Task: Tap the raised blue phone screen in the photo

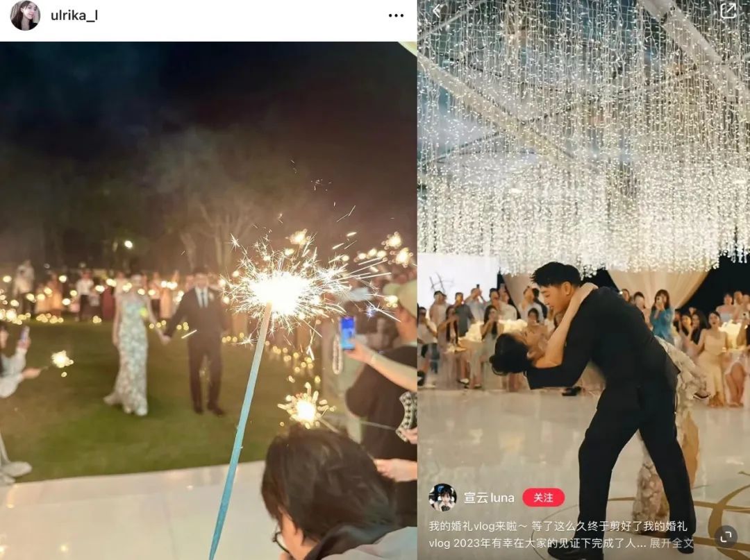Action: (347, 333)
